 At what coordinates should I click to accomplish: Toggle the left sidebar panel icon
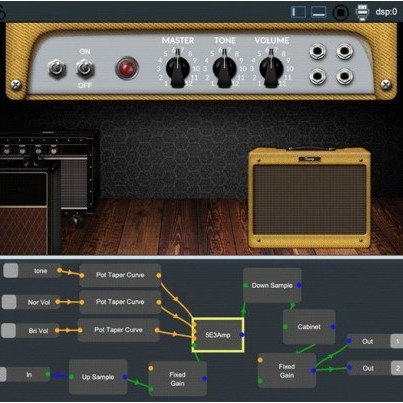click(x=298, y=12)
